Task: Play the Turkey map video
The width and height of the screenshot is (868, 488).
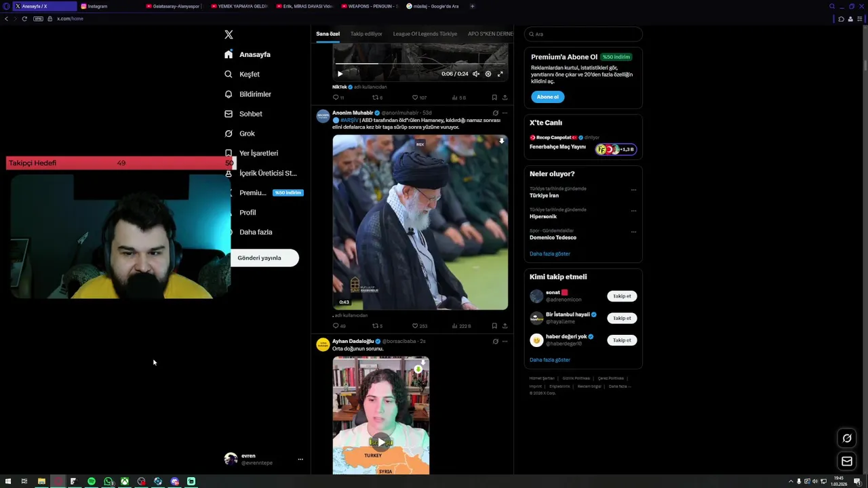Action: [381, 442]
